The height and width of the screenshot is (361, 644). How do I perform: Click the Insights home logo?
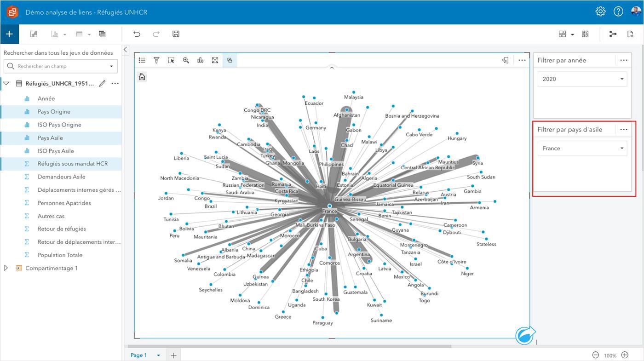click(12, 12)
